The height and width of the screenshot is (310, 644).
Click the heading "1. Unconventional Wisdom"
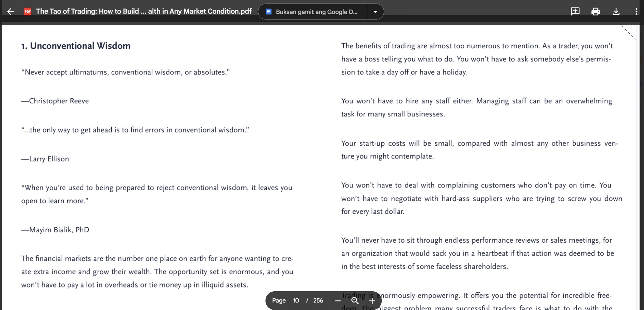tap(76, 46)
